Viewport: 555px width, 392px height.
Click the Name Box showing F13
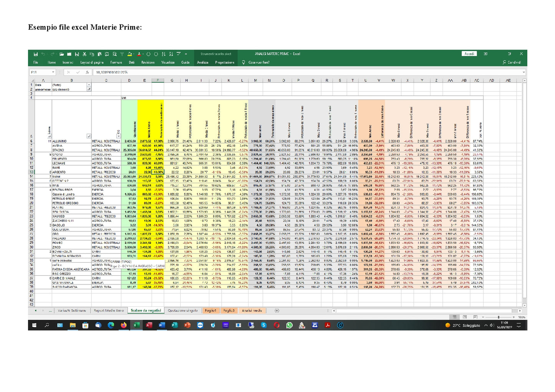pyautogui.click(x=40, y=72)
